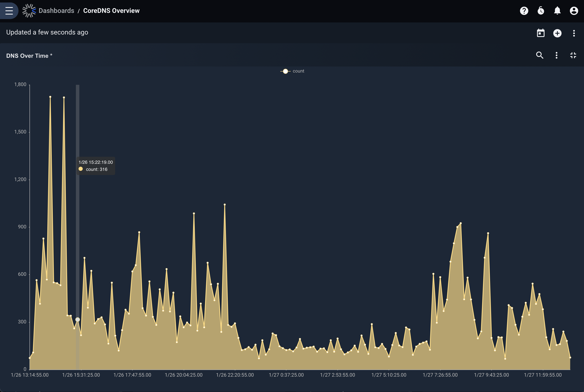This screenshot has width=584, height=392.
Task: Open the dashboard calendar time picker
Action: [x=541, y=33]
